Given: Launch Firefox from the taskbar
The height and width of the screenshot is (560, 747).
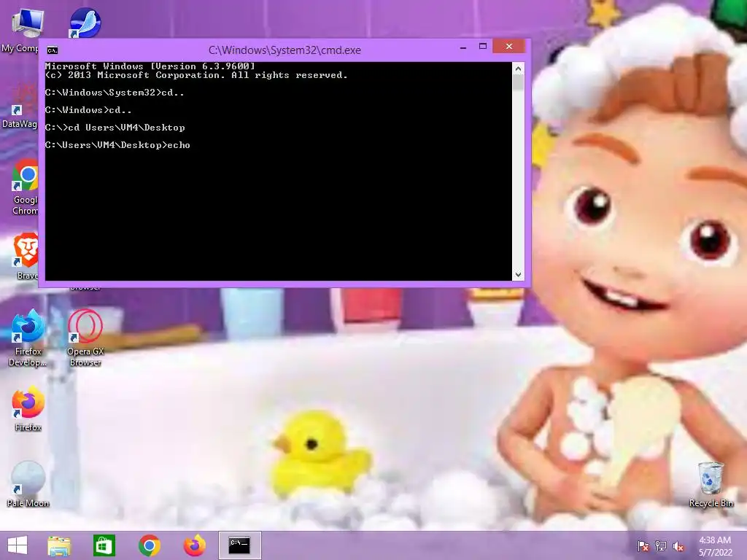Looking at the screenshot, I should point(194,545).
